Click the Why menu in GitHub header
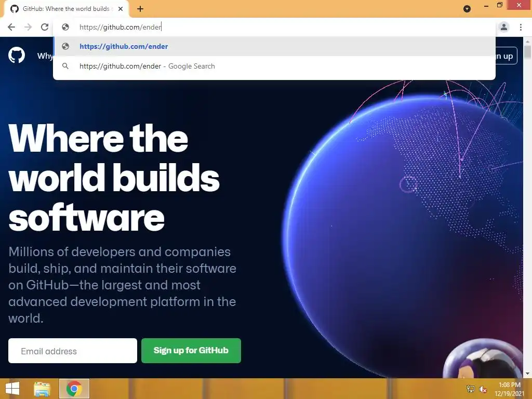532x399 pixels. [x=45, y=56]
